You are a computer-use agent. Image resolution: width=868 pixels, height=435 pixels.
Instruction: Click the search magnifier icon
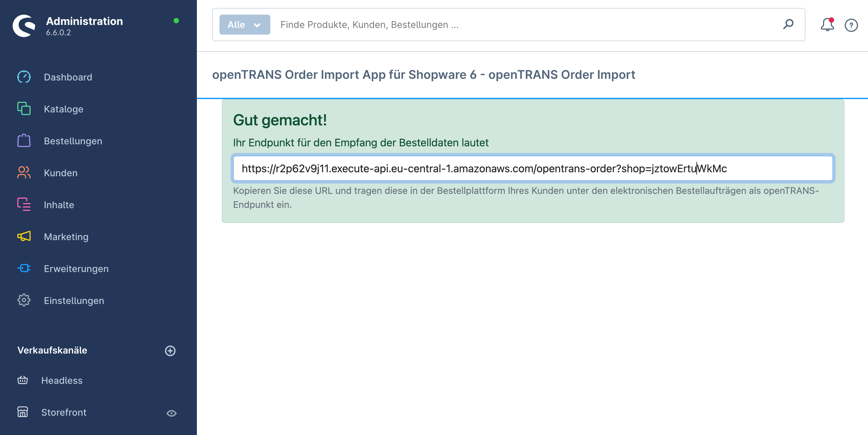tap(788, 24)
